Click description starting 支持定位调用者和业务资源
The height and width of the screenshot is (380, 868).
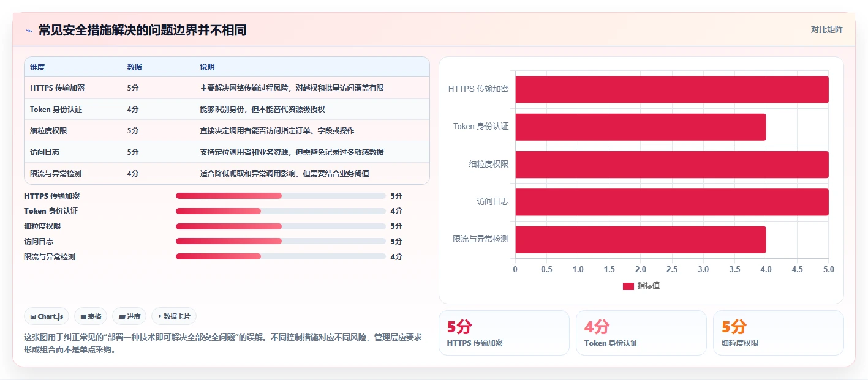click(292, 152)
